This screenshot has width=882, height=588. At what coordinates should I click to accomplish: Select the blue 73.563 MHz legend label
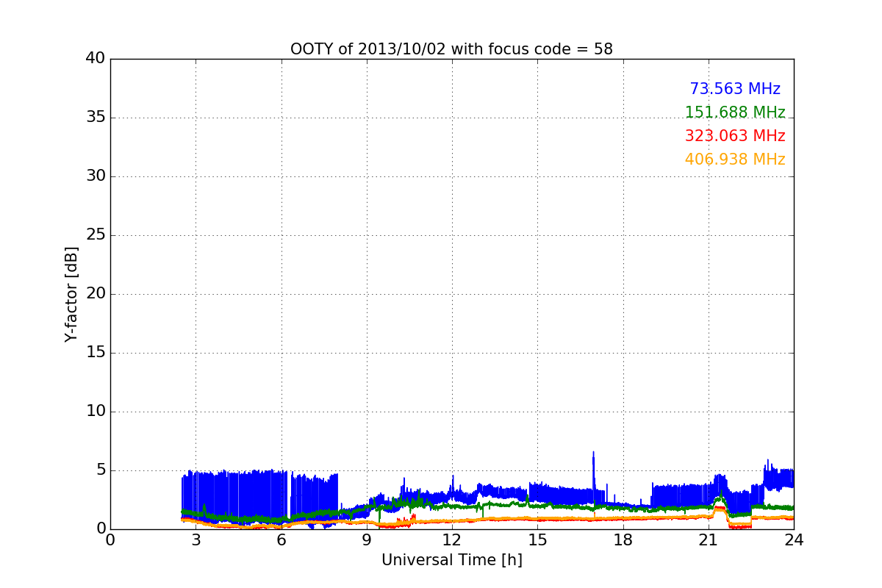pos(735,89)
